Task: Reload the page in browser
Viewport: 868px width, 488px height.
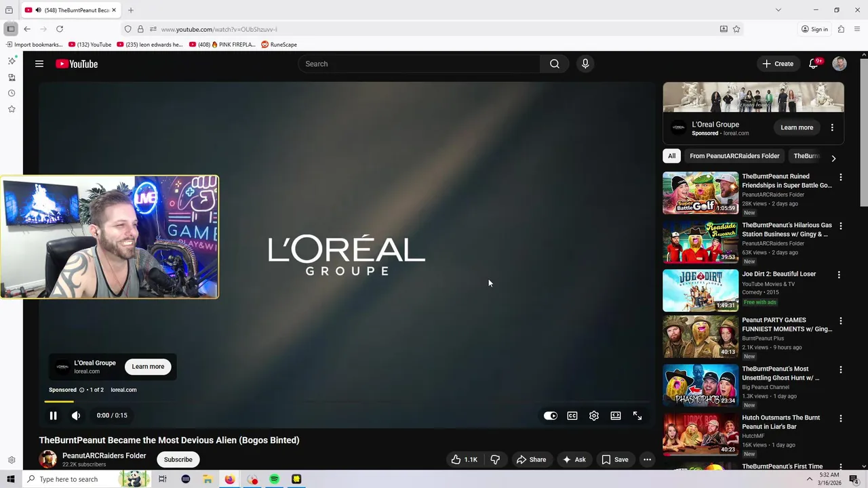Action: click(x=60, y=29)
